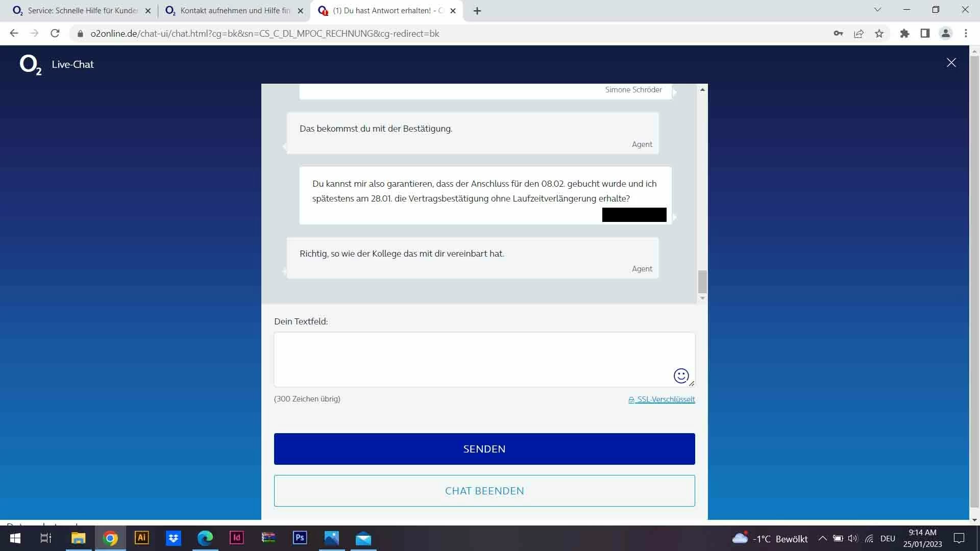Screen dimensions: 980x551
Task: Open the Chrome extensions puzzle icon
Action: (904, 34)
